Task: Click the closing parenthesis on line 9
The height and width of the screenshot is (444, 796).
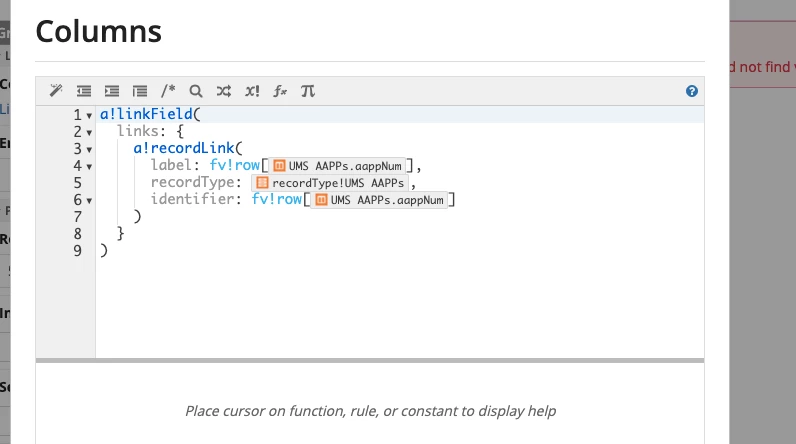Action: pyautogui.click(x=104, y=251)
